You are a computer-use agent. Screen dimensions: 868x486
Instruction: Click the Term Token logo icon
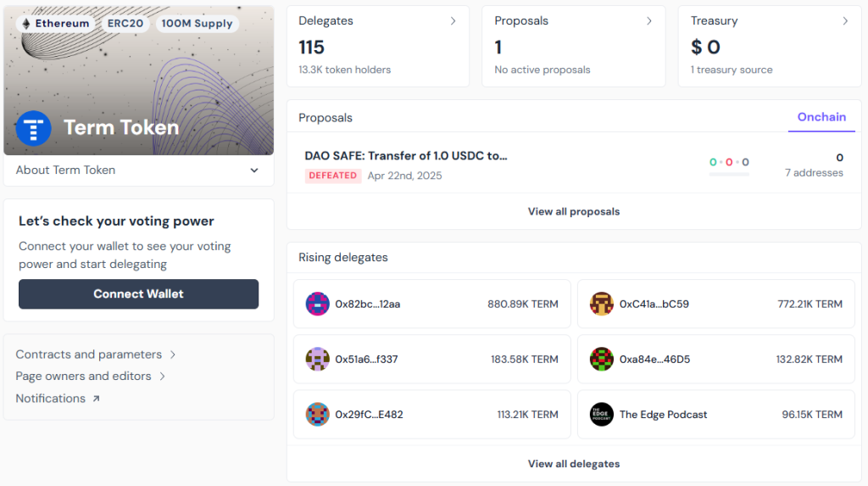click(34, 128)
